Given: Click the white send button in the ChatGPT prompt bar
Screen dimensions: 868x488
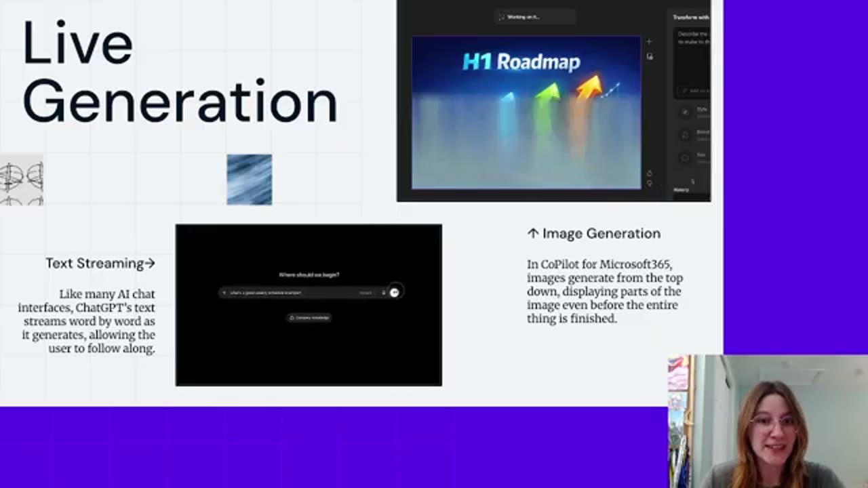Looking at the screenshot, I should [x=395, y=292].
